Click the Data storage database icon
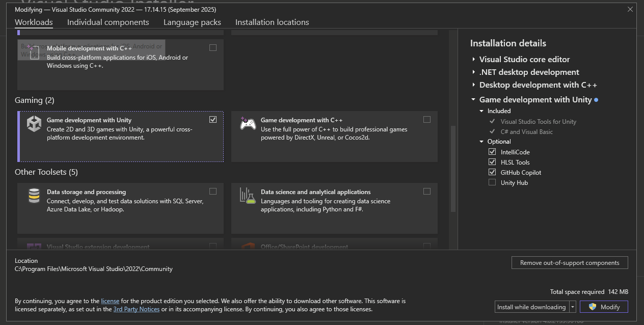This screenshot has width=644, height=325. click(34, 196)
